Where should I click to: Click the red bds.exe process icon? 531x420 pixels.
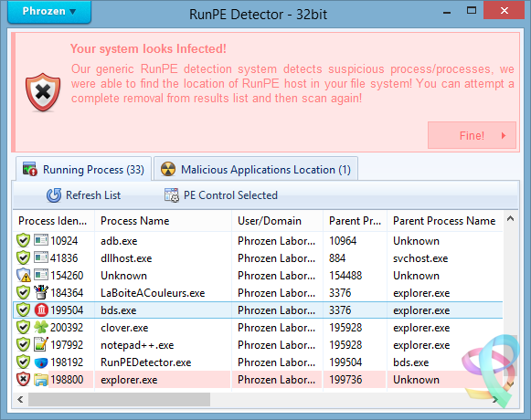point(41,310)
